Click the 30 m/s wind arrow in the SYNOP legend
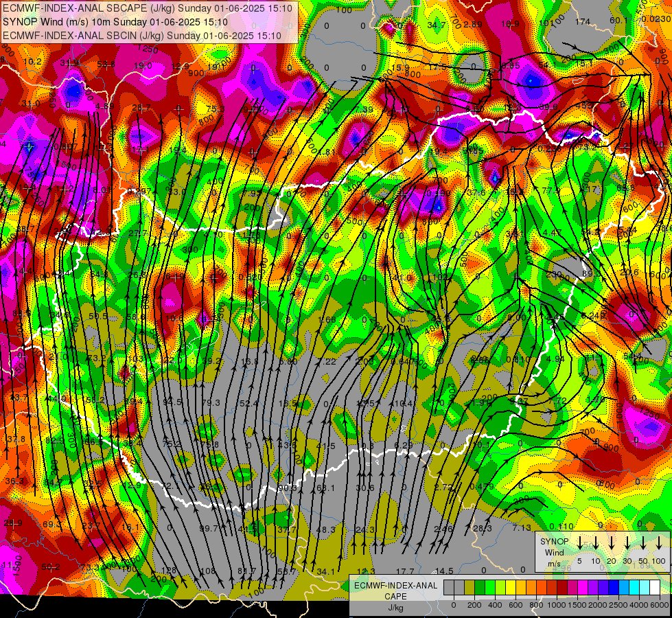The image size is (672, 618). point(627,543)
